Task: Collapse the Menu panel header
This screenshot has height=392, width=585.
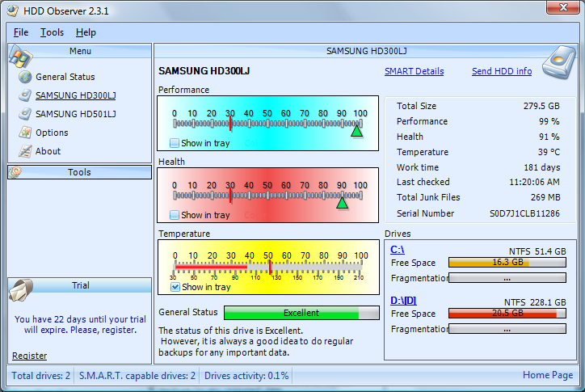Action: 79,51
